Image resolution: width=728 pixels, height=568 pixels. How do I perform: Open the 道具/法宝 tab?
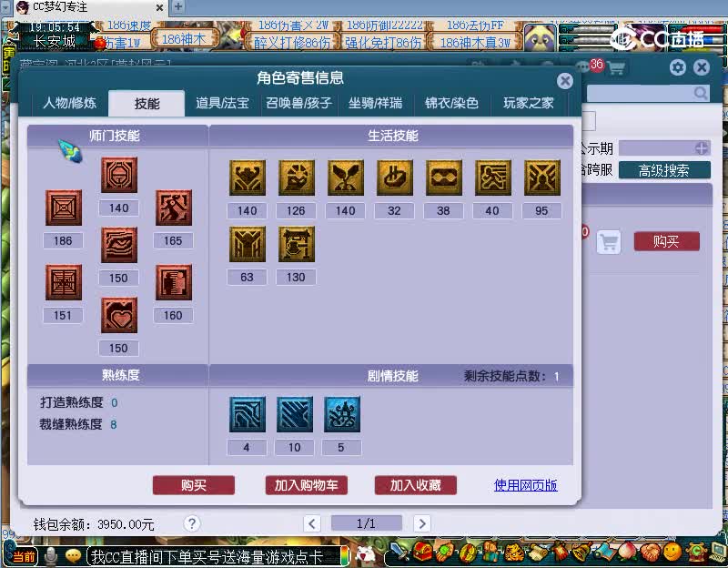(222, 103)
